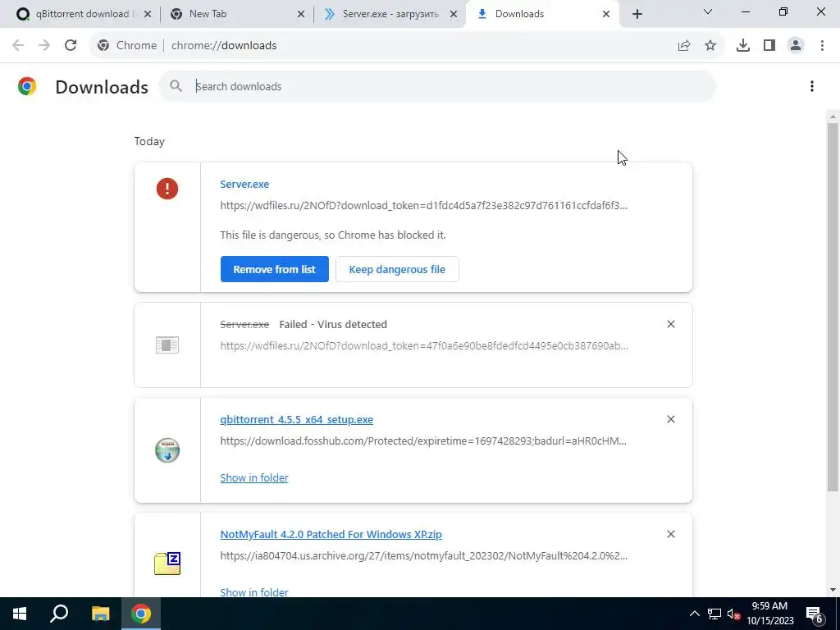The height and width of the screenshot is (630, 840).
Task: Click Remove from list button
Action: (274, 269)
